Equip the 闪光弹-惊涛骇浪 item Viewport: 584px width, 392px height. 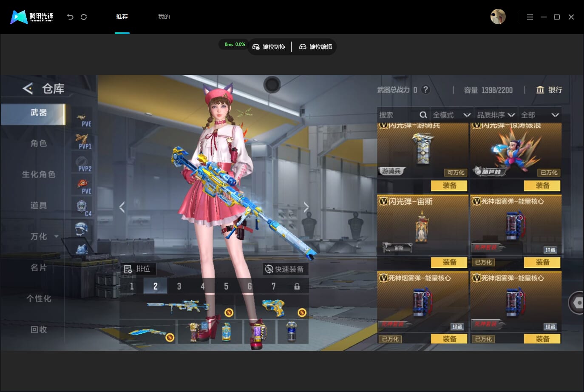tap(542, 186)
